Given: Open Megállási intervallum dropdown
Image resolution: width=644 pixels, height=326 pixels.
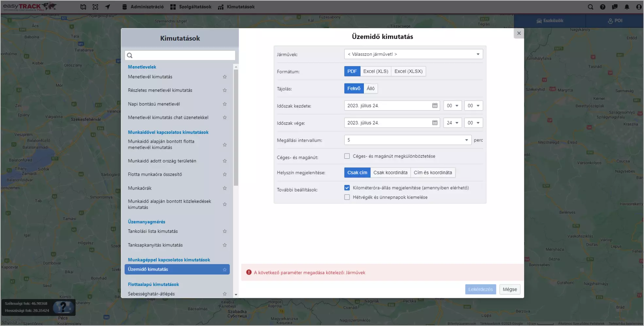Looking at the screenshot, I should (408, 140).
